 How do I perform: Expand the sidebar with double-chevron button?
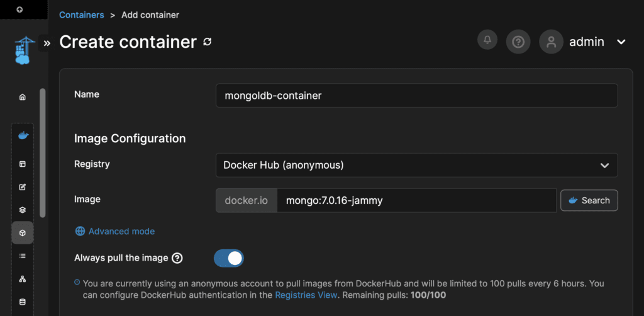tap(47, 43)
